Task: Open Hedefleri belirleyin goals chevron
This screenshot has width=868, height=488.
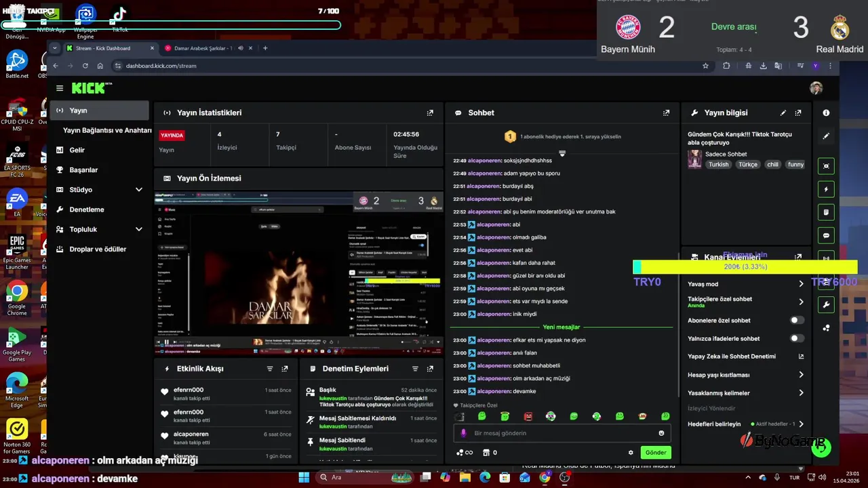Action: coord(801,424)
